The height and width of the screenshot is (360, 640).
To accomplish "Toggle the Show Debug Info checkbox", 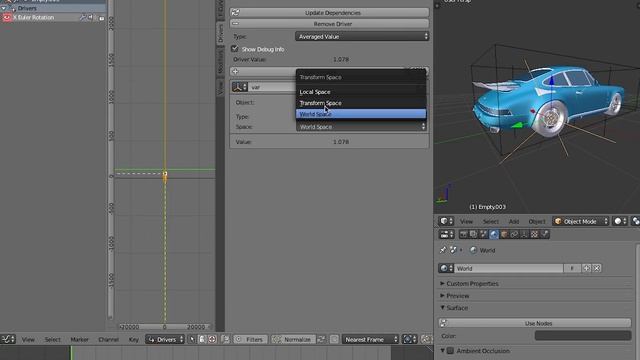I will pos(235,49).
